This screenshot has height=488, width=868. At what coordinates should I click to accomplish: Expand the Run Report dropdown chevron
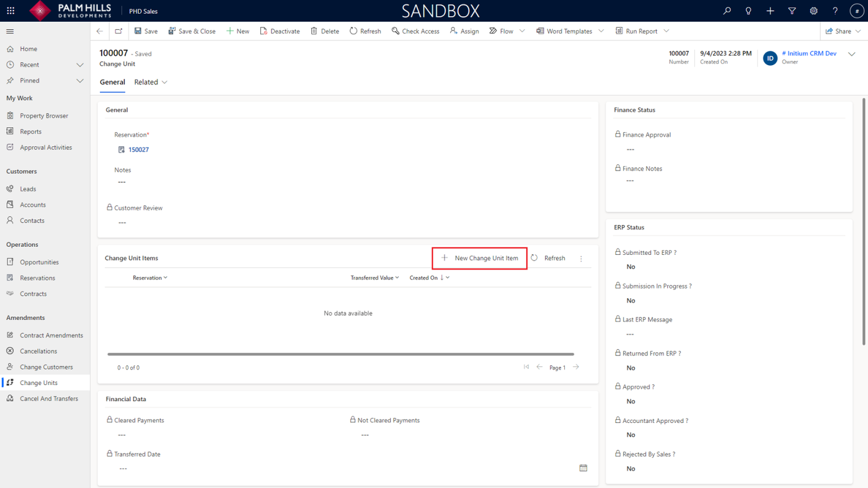[x=666, y=31]
